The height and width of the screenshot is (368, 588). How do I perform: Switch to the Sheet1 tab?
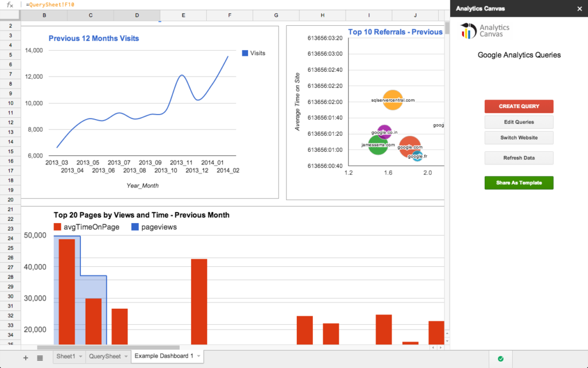(x=65, y=356)
